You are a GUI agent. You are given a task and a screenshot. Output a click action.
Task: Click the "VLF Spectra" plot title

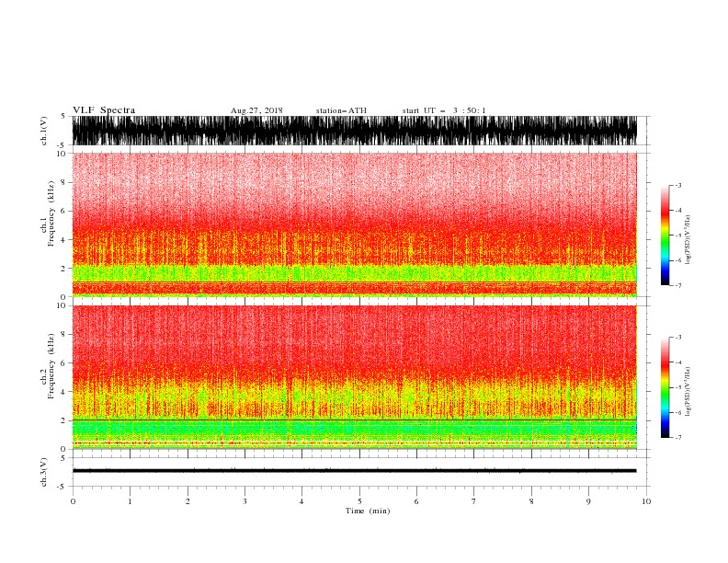click(x=104, y=110)
